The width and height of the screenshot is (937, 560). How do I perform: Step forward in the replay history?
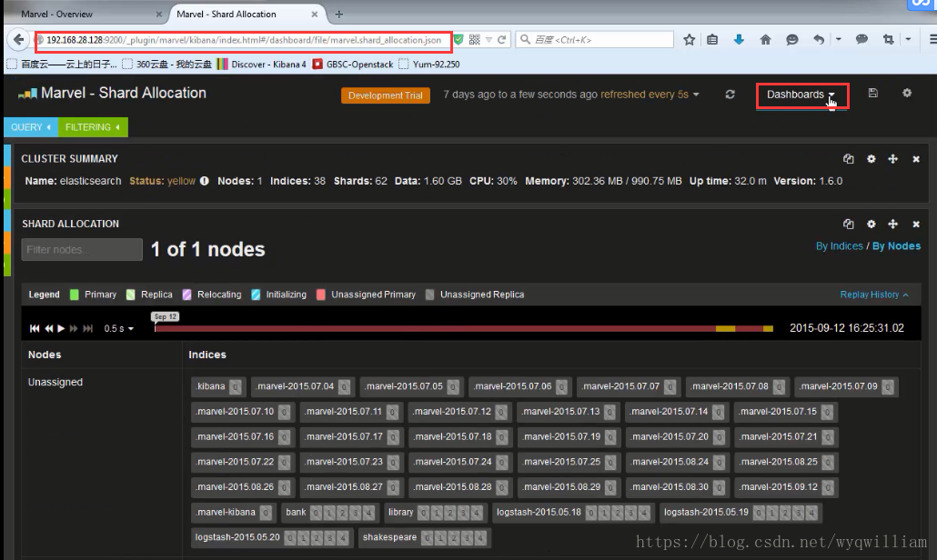(x=74, y=328)
